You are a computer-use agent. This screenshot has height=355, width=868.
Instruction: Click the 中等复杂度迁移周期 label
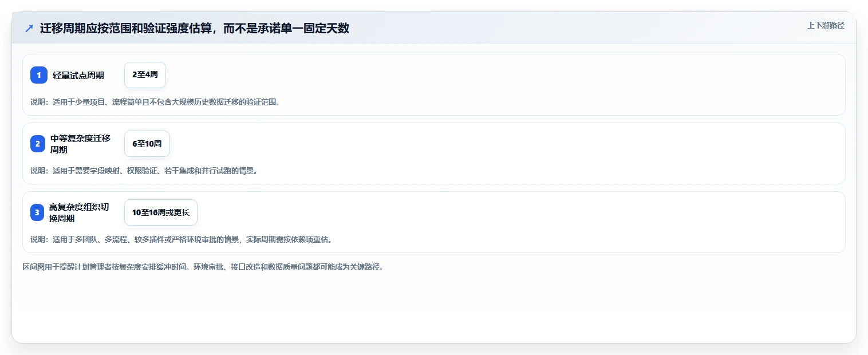click(x=80, y=144)
